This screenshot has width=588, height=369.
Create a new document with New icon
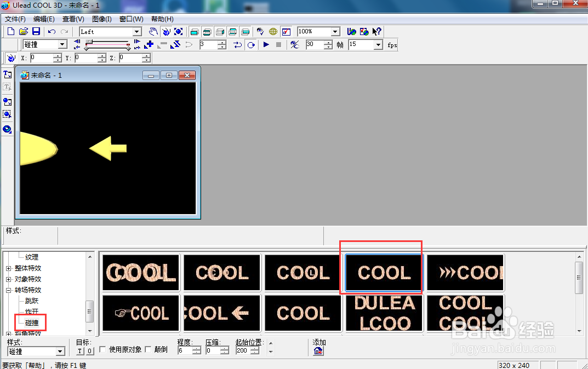(11, 31)
